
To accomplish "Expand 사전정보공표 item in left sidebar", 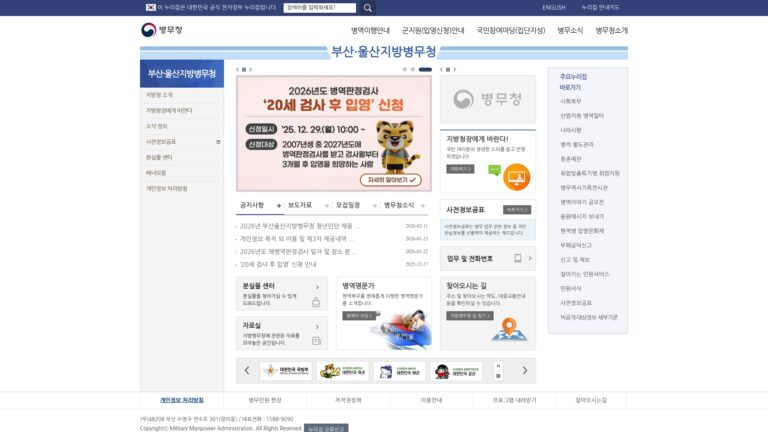I will 218,142.
